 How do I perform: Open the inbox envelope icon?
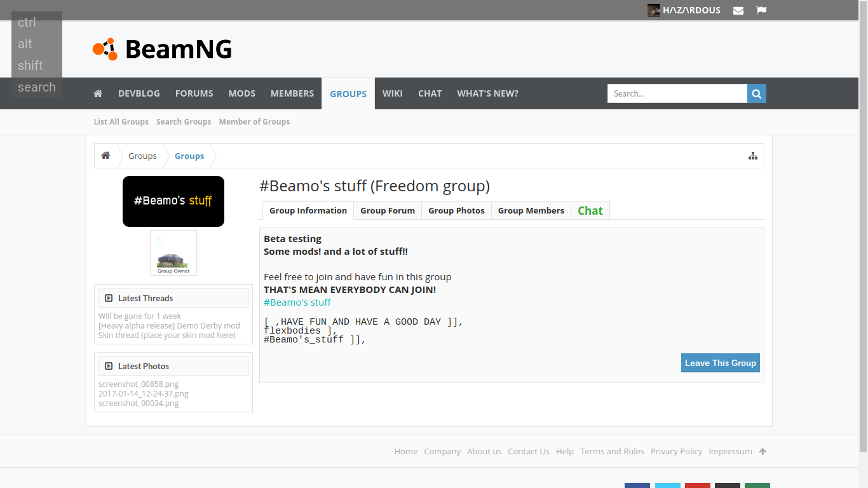[738, 10]
